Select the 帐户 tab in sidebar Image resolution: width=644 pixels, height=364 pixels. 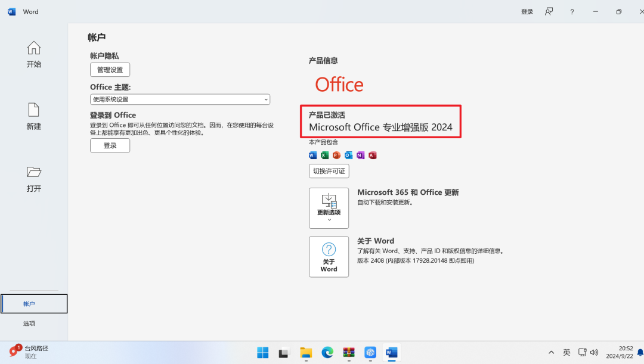(x=34, y=304)
